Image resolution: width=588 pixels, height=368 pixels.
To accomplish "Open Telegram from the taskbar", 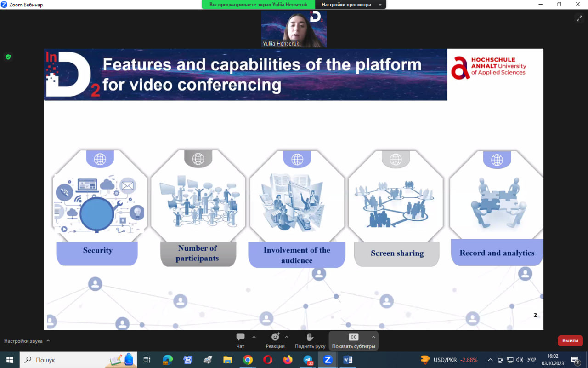I will [x=308, y=360].
